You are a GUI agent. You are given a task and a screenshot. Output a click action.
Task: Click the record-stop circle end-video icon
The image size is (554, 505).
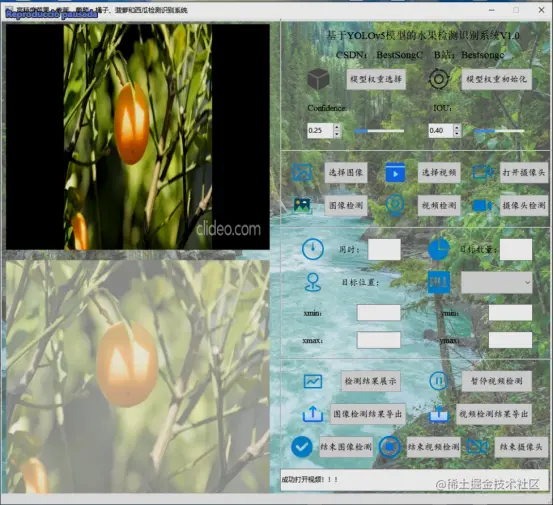(x=389, y=447)
